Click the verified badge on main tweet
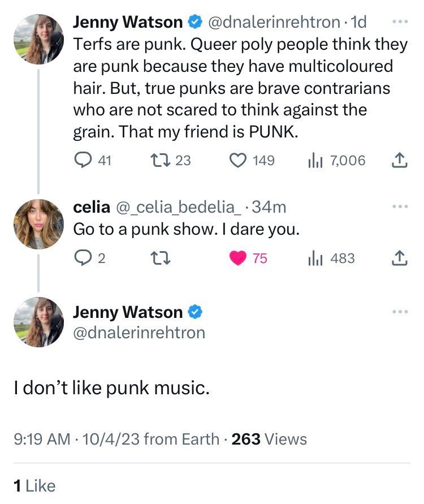The image size is (424, 504). (x=195, y=312)
